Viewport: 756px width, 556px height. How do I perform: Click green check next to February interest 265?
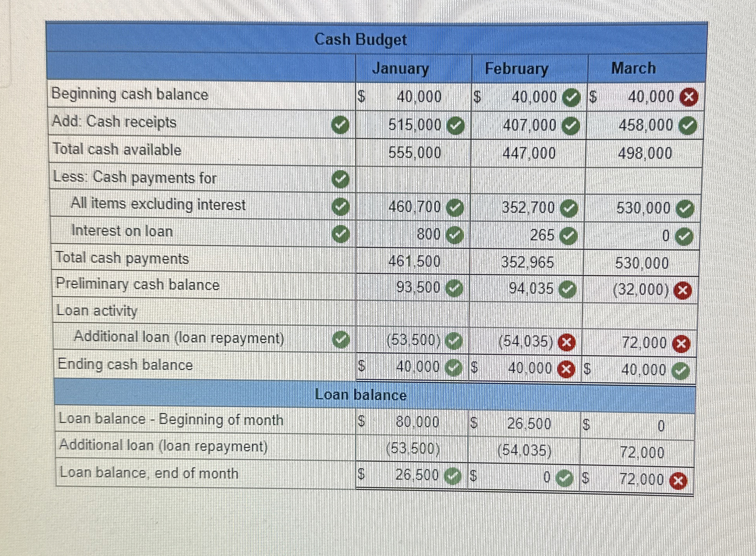click(x=568, y=236)
